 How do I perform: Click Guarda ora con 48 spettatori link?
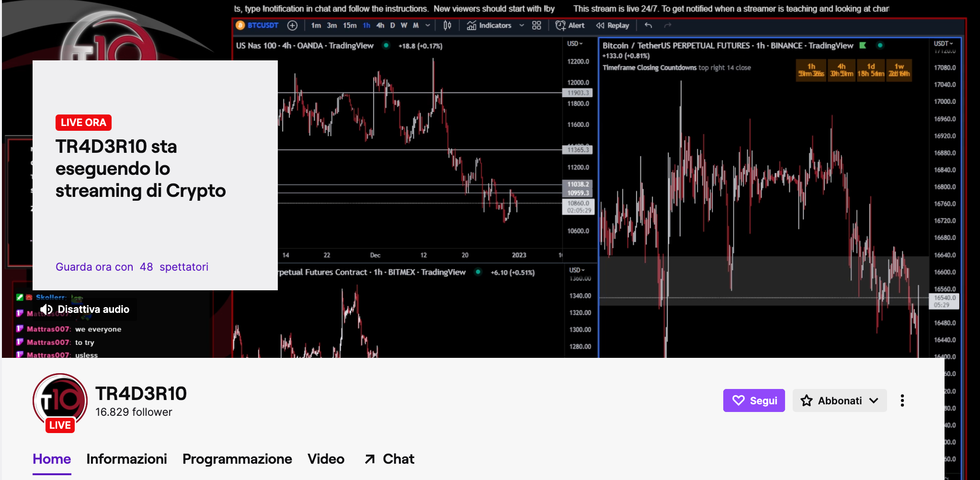tap(132, 267)
